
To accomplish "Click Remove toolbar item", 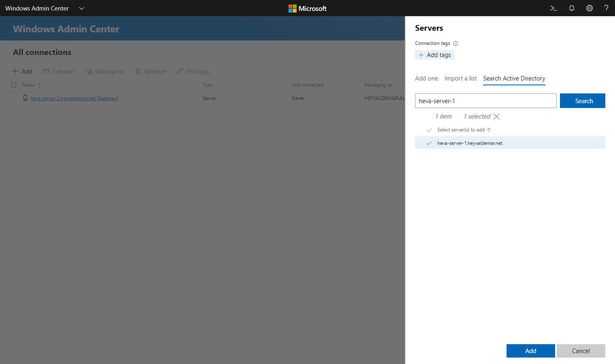I will [x=151, y=72].
